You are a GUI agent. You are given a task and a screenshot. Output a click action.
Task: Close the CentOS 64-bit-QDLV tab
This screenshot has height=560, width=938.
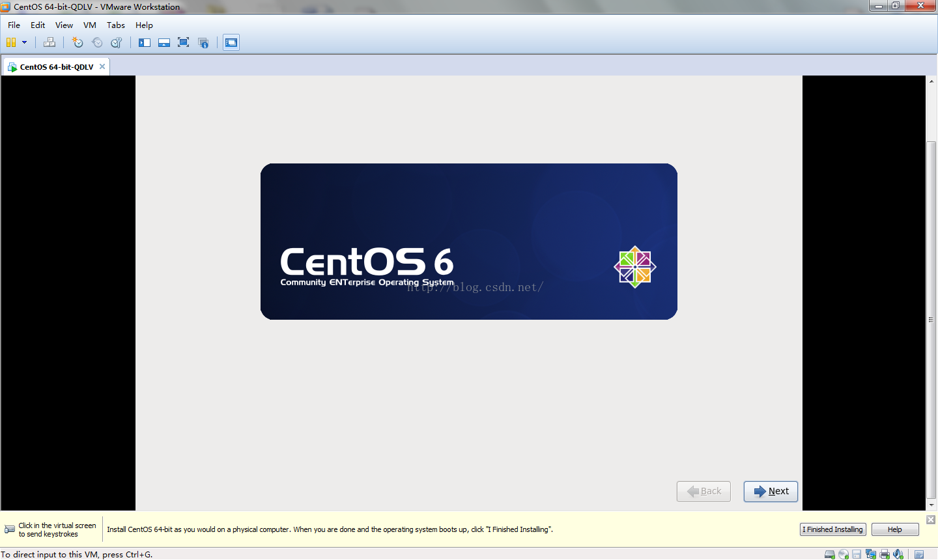click(102, 66)
